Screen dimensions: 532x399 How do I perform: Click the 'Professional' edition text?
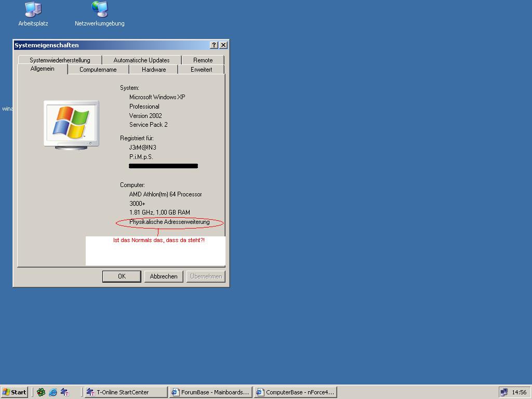(144, 107)
